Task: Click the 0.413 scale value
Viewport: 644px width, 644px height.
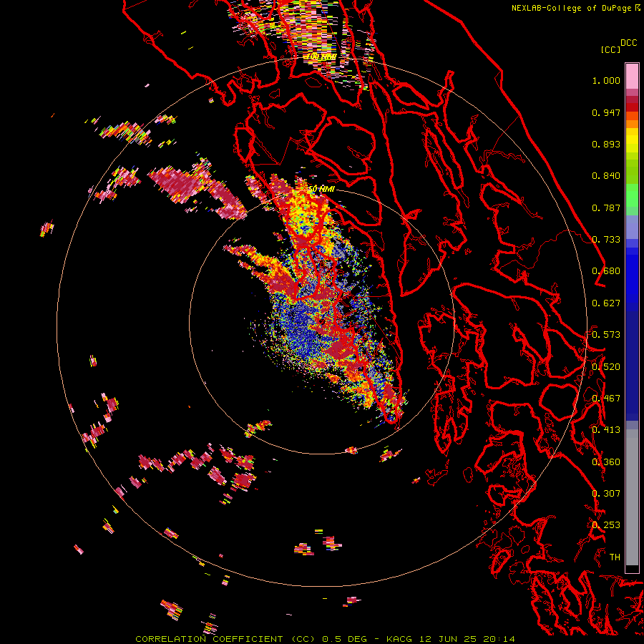Action: [606, 430]
